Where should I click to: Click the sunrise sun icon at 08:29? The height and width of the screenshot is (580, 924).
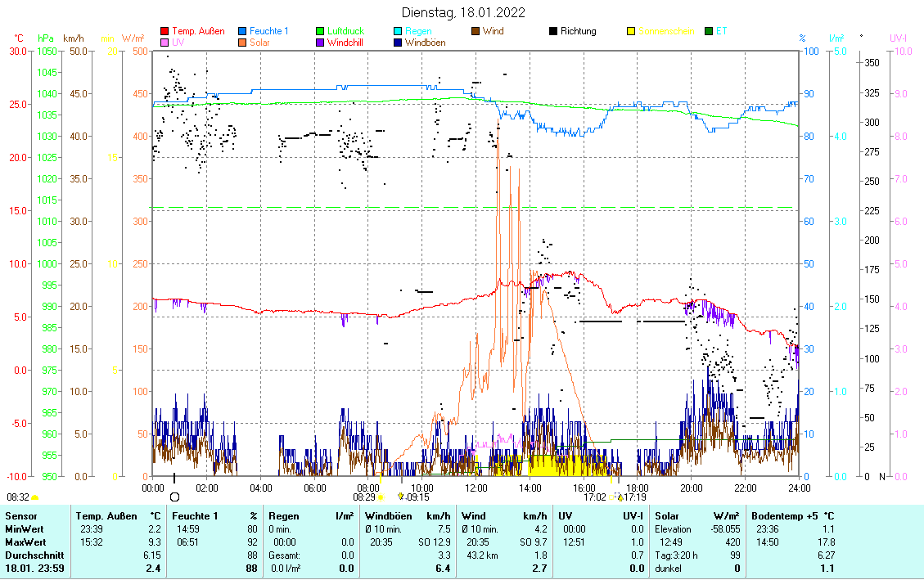pyautogui.click(x=381, y=497)
